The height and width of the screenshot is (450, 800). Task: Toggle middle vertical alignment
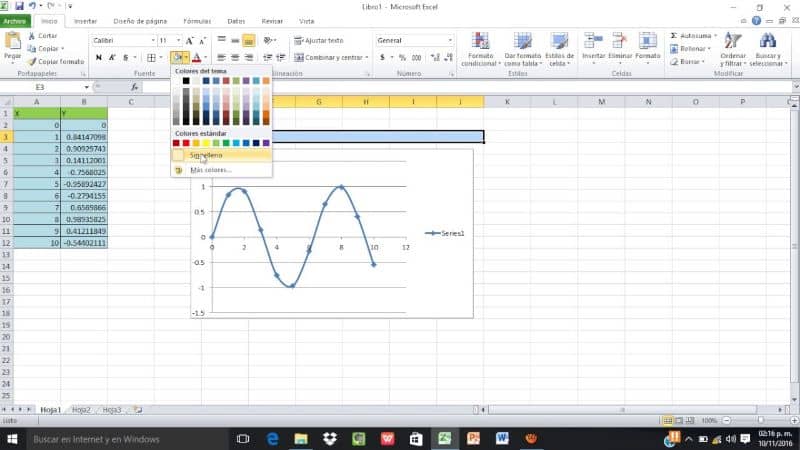click(235, 40)
